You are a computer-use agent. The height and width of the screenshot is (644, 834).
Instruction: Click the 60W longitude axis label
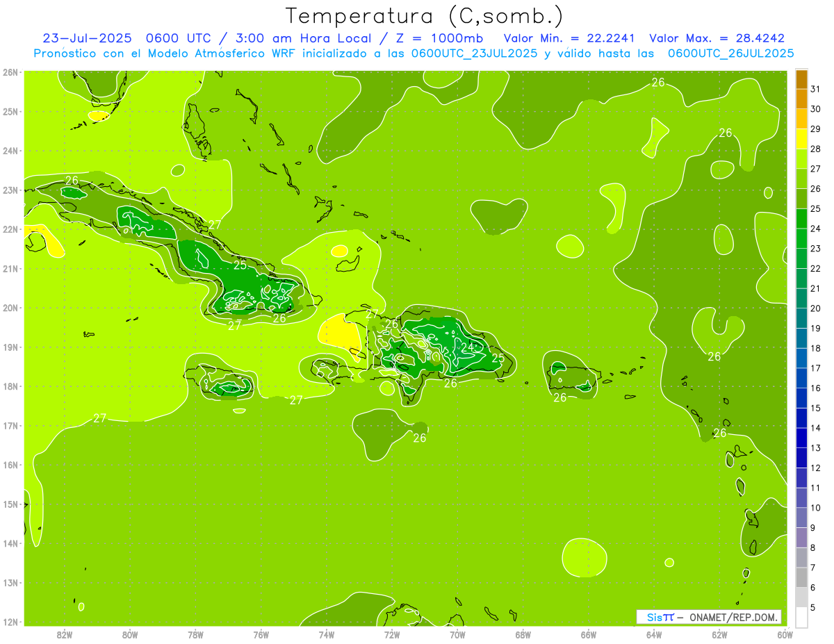coord(785,634)
